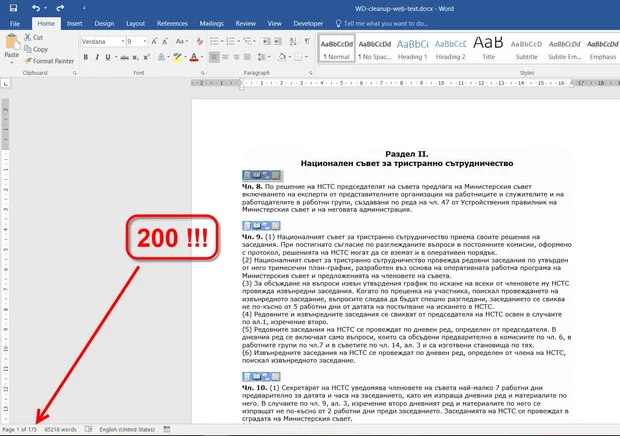Switch to the References tab
Image resolution: width=620 pixels, height=436 pixels.
tap(172, 24)
